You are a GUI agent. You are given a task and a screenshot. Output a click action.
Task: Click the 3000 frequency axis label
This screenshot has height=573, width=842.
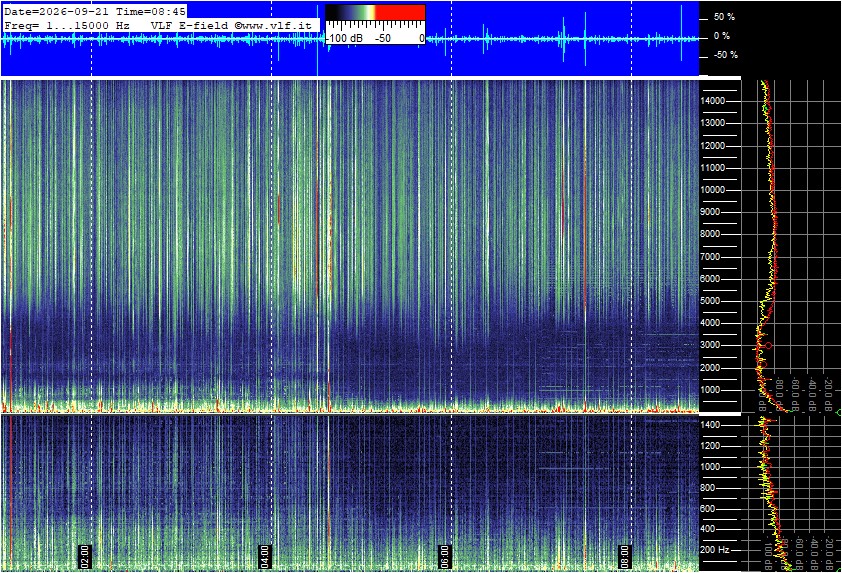[710, 345]
